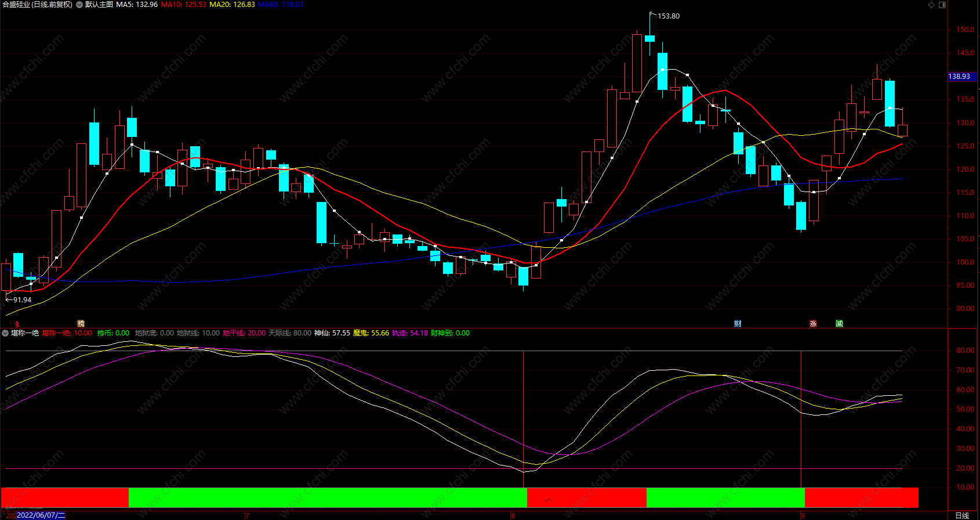Click the 90.00 price axis label
Image resolution: width=980 pixels, height=520 pixels.
pos(966,309)
